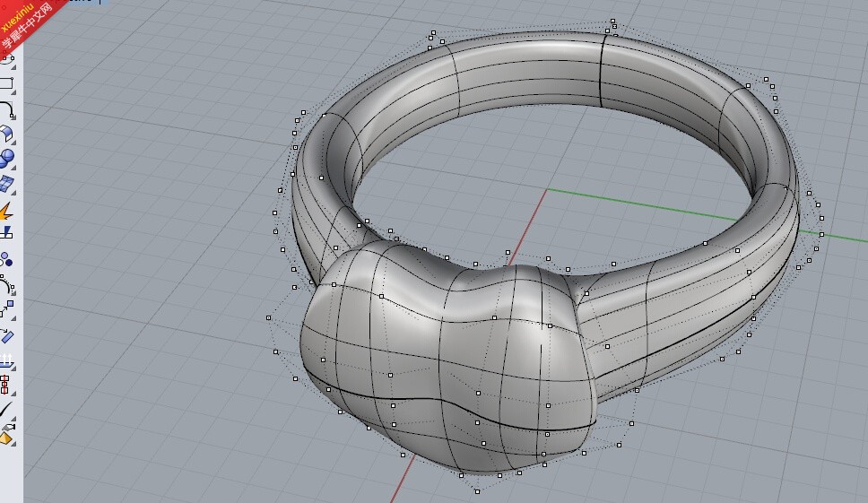Image resolution: width=868 pixels, height=503 pixels.
Task: Open the Fillet Surface tool
Action: (x=6, y=134)
